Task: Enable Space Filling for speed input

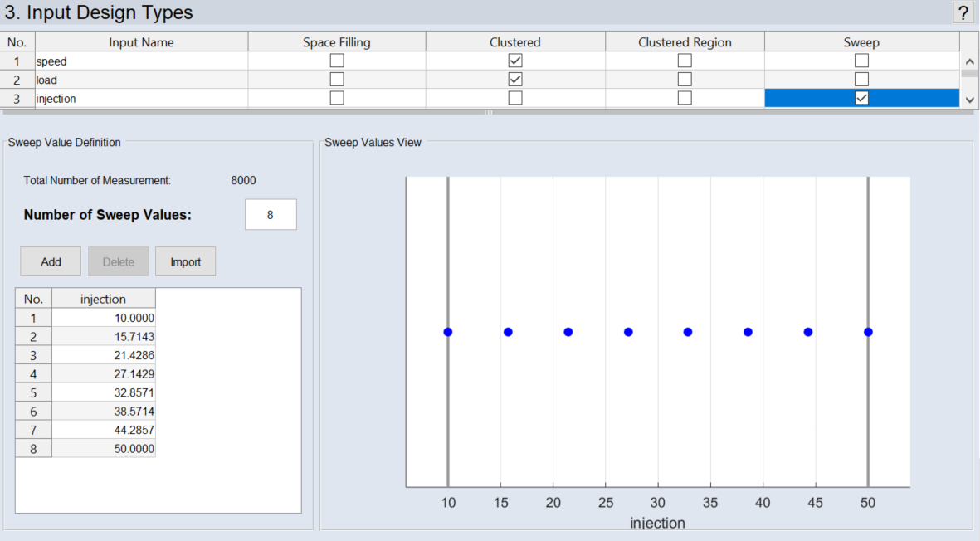Action: click(336, 61)
